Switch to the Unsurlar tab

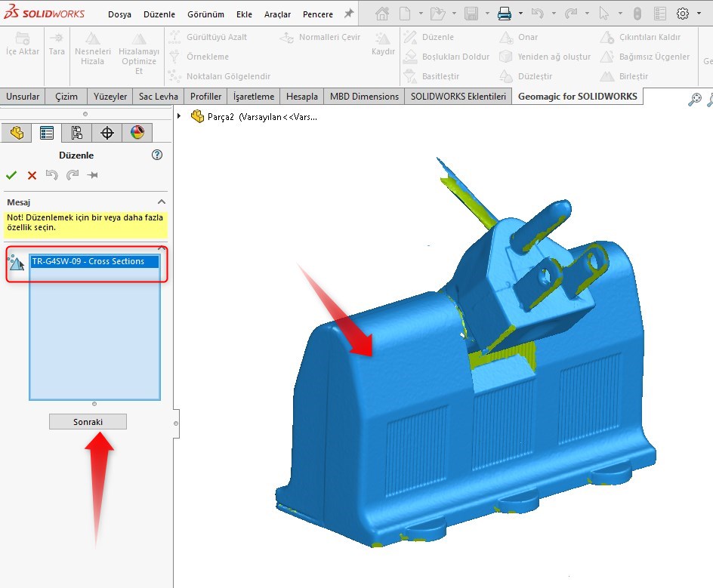coord(23,97)
